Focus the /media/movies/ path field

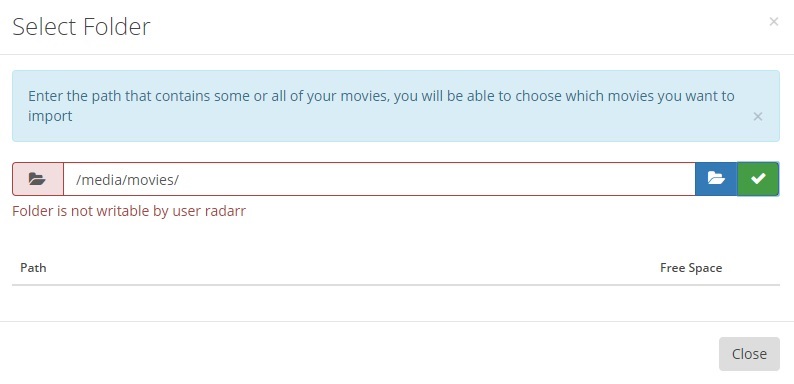tap(379, 179)
